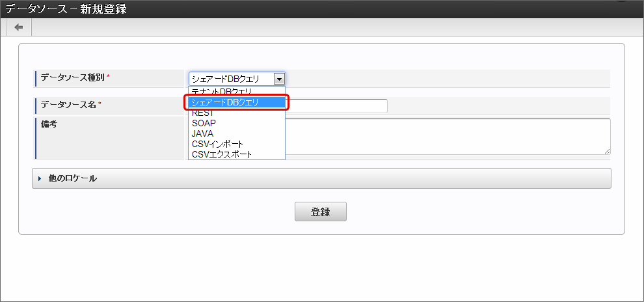Viewport: 644px width, 302px height.
Task: Open the データソース種別 dropdown arrow
Action: coord(279,79)
